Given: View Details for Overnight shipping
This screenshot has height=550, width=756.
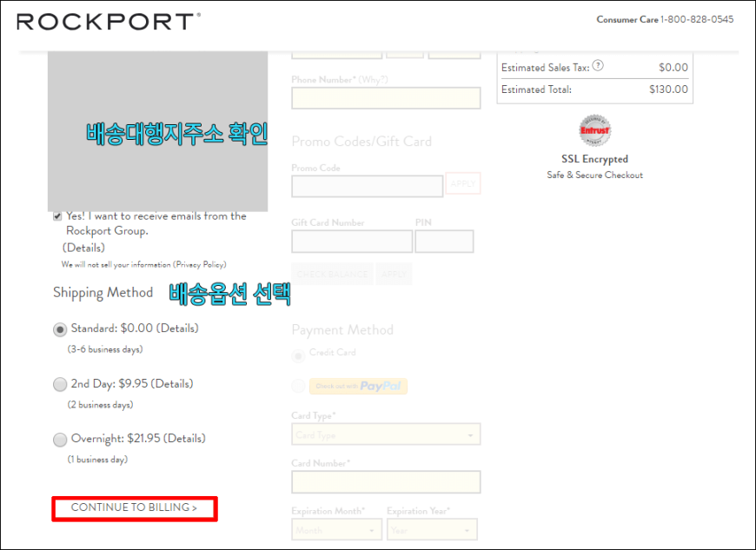Looking at the screenshot, I should 185,439.
